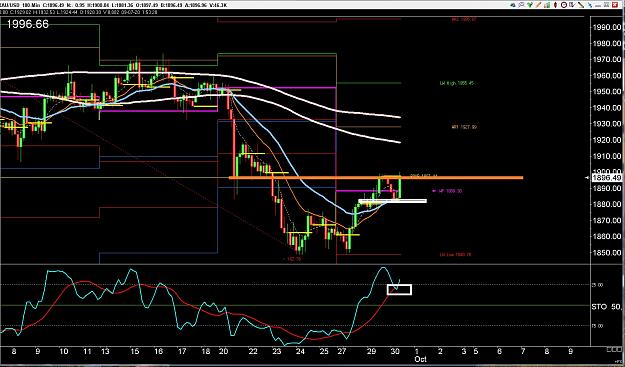Click the date 22 on time axis
The width and height of the screenshot is (625, 367).
[253, 351]
